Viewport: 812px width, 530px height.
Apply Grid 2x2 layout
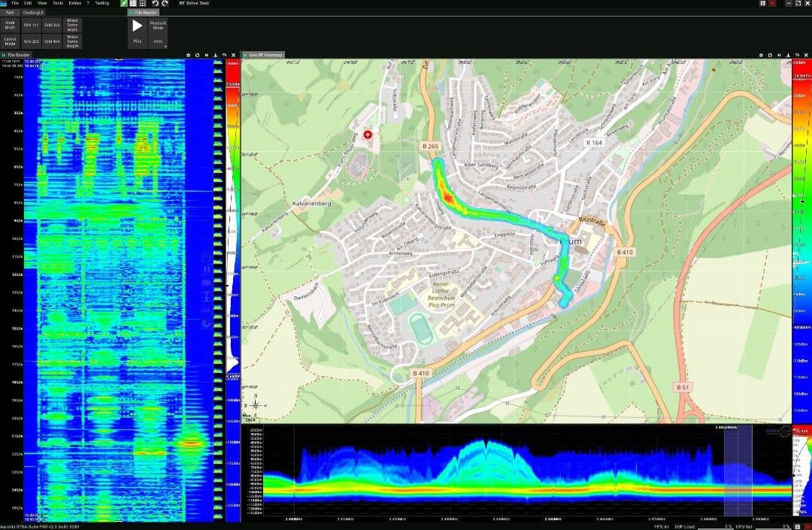31,41
